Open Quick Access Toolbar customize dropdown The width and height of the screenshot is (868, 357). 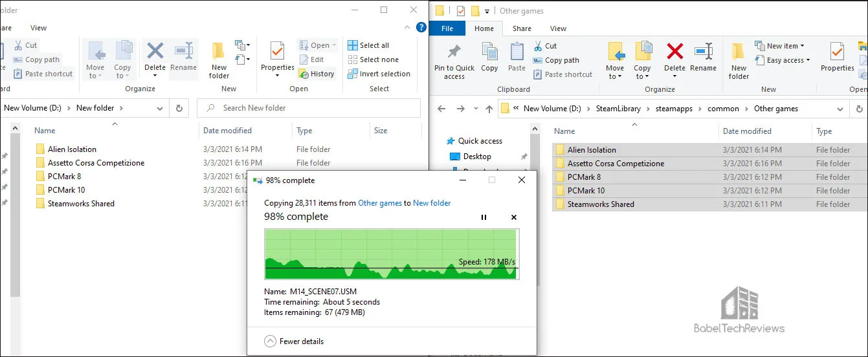pos(486,11)
